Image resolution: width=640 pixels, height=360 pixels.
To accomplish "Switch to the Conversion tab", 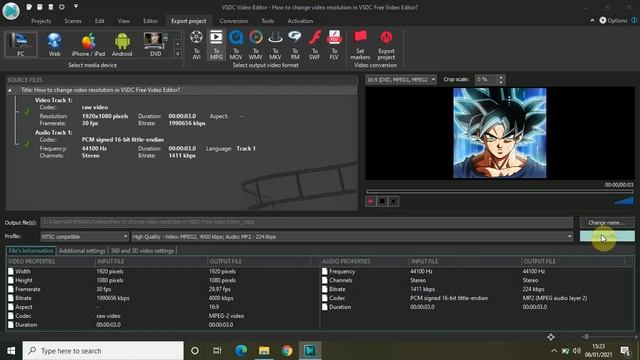I will pyautogui.click(x=233, y=21).
